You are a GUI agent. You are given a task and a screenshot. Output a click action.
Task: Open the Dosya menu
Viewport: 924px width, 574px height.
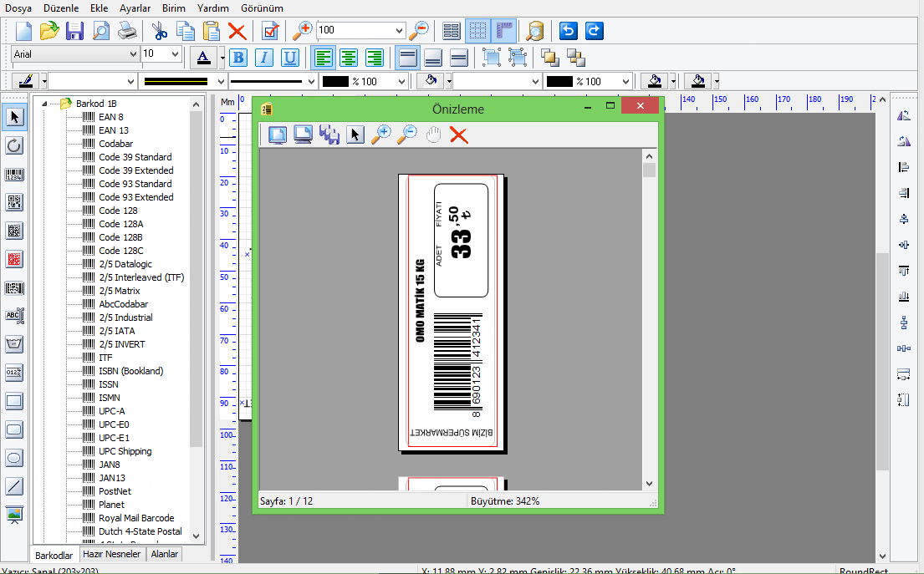(x=18, y=8)
